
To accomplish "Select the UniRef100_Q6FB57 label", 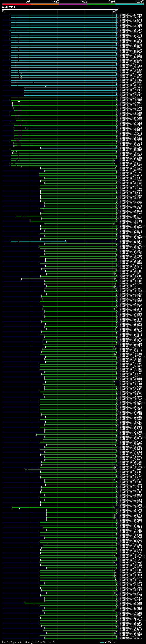I will click(131, 397).
